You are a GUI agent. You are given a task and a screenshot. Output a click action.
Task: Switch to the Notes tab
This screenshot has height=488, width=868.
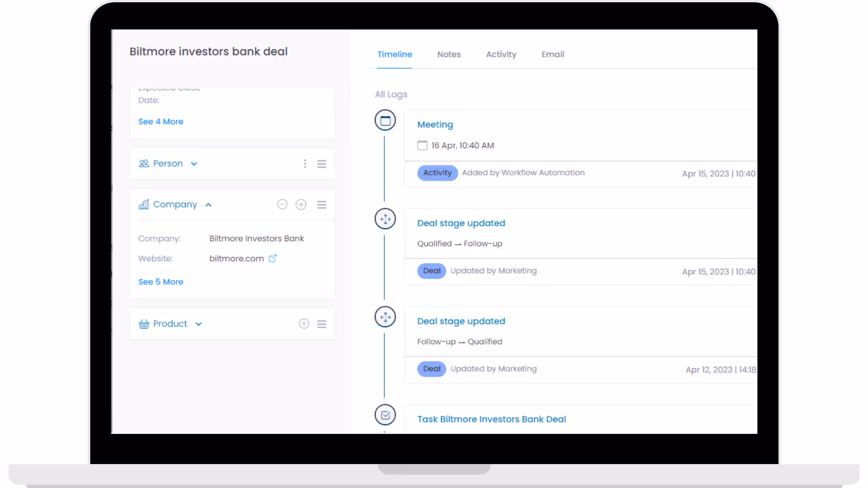(448, 54)
